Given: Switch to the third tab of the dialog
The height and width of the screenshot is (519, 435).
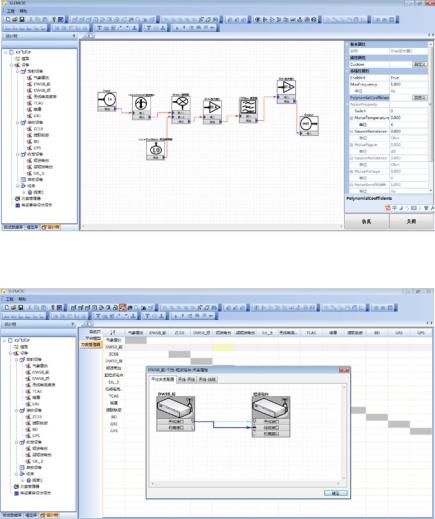Looking at the screenshot, I should point(207,379).
